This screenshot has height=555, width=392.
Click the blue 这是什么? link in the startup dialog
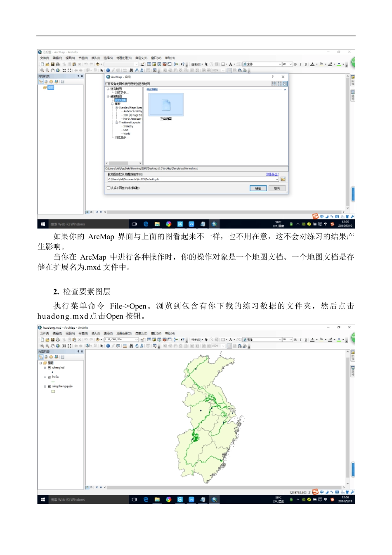(x=272, y=174)
